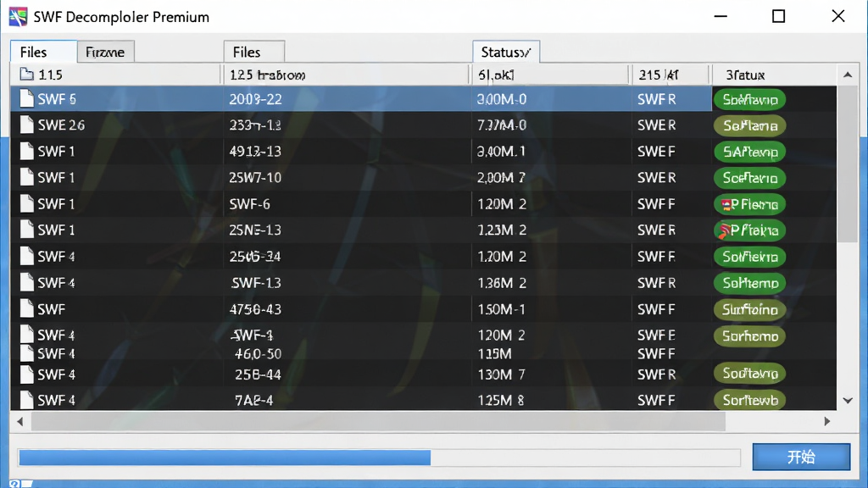This screenshot has height=488, width=868.
Task: Click the left arrow of horizontal scrollbar
Action: coord(20,422)
